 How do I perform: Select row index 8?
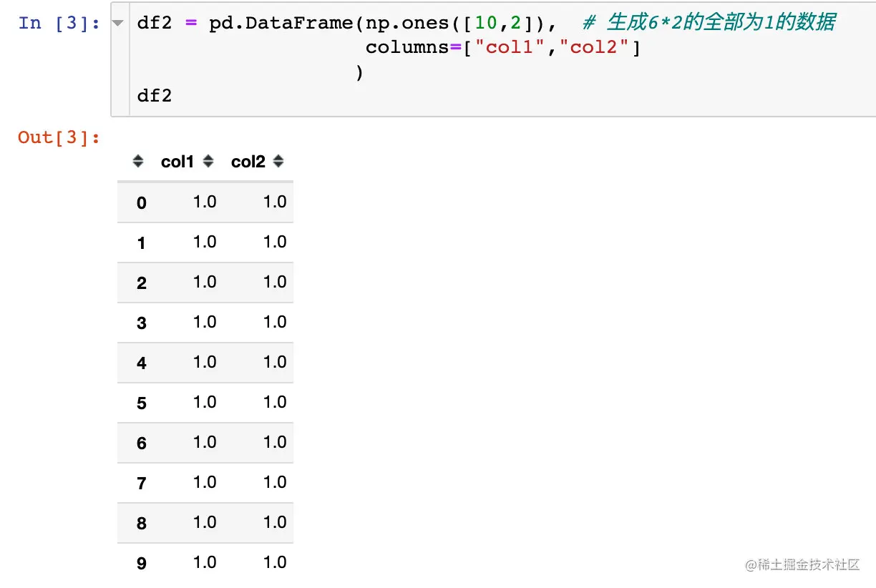click(x=141, y=524)
